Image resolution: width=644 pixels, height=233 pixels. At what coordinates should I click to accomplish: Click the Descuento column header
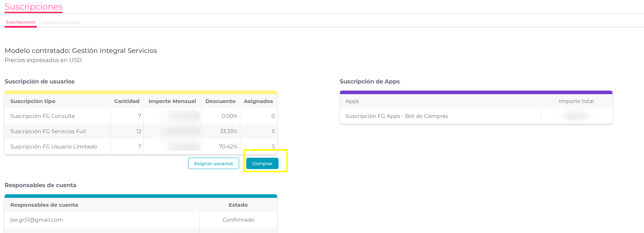point(220,101)
